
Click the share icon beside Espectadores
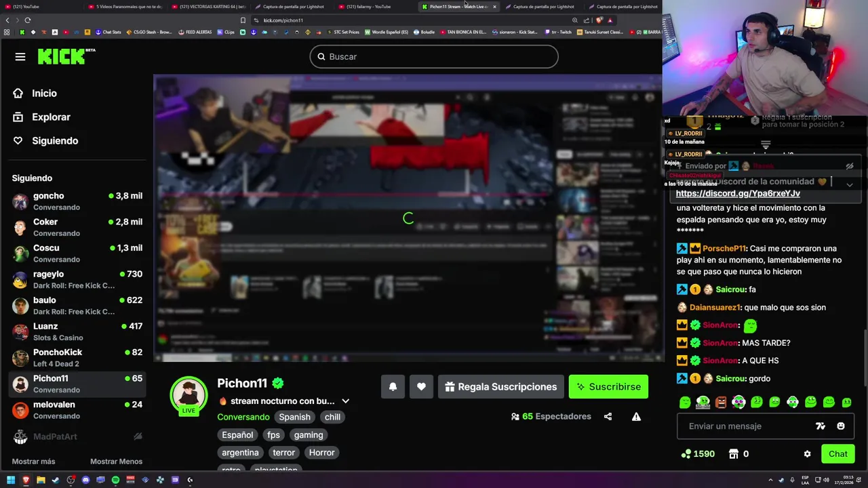[x=608, y=417]
